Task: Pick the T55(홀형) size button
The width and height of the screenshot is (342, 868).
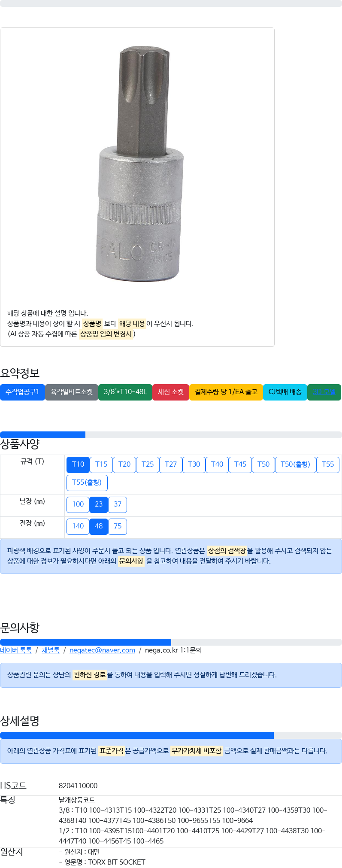Action: click(x=87, y=483)
